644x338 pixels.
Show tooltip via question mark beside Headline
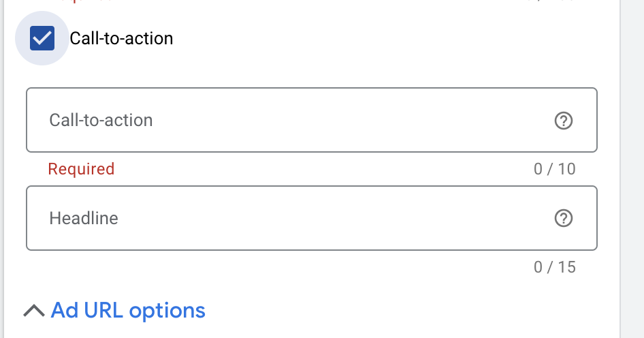click(x=563, y=218)
